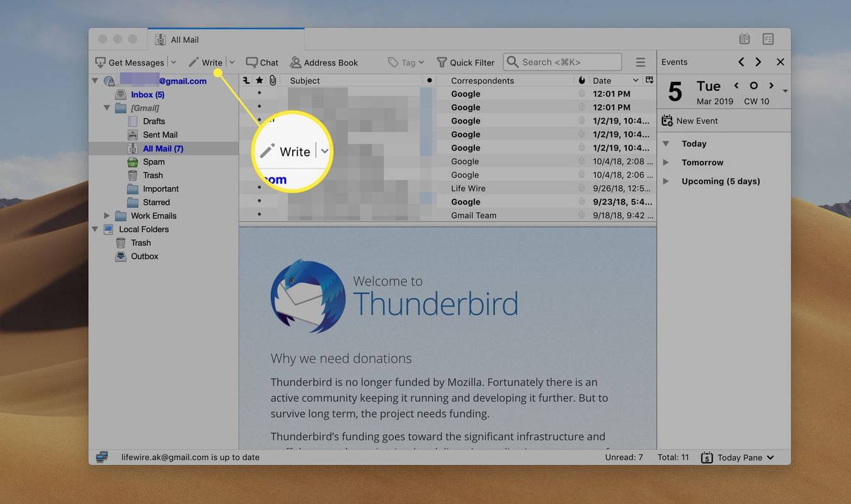Image resolution: width=851 pixels, height=504 pixels.
Task: Mark the Gmail Team message as junk
Action: (x=581, y=215)
